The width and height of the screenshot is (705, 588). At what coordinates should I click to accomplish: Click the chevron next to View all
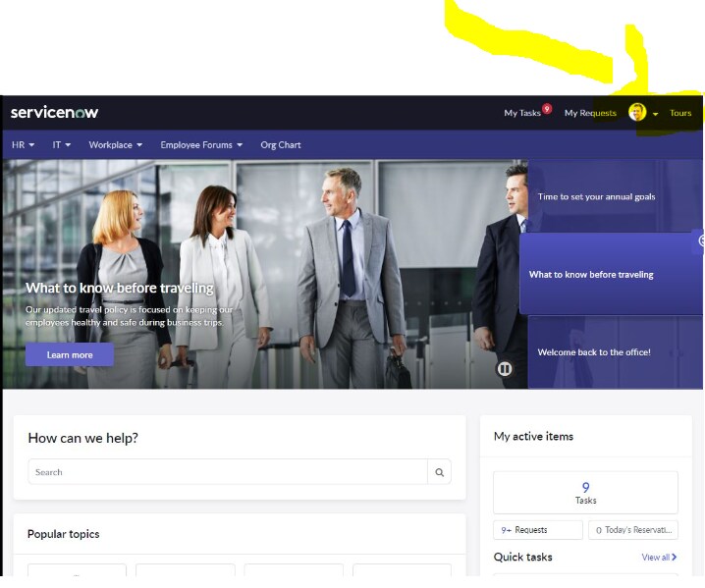pos(674,557)
